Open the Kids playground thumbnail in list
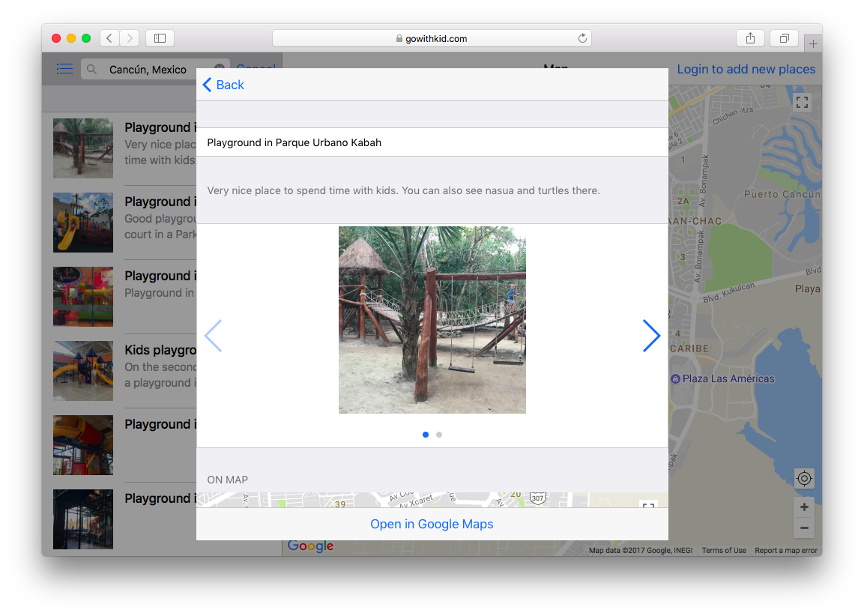This screenshot has width=864, height=616. tap(83, 371)
